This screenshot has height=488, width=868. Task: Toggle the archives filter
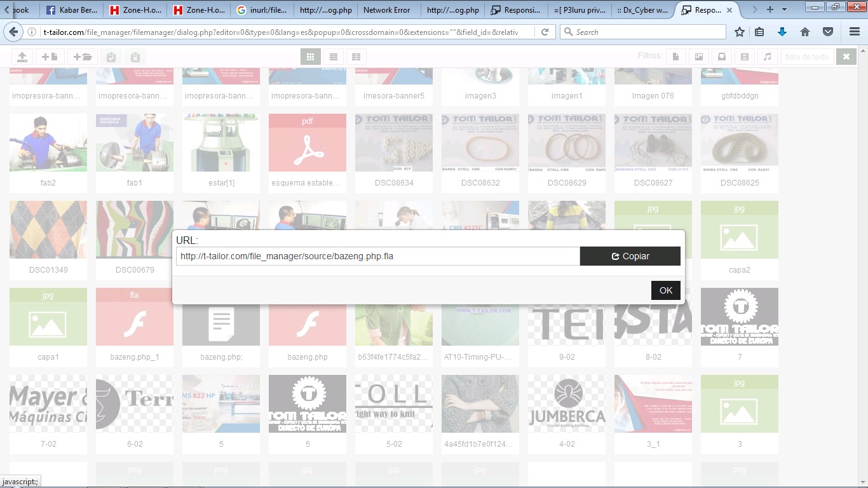pos(721,57)
